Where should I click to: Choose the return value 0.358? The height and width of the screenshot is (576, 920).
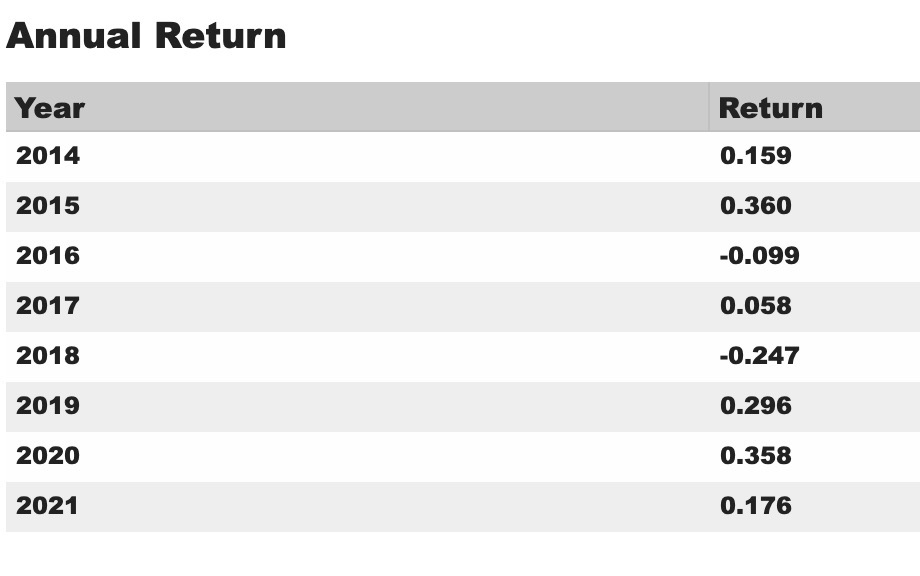755,456
